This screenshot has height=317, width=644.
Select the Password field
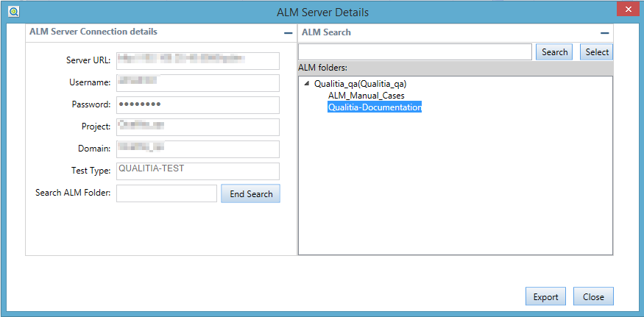tap(198, 104)
